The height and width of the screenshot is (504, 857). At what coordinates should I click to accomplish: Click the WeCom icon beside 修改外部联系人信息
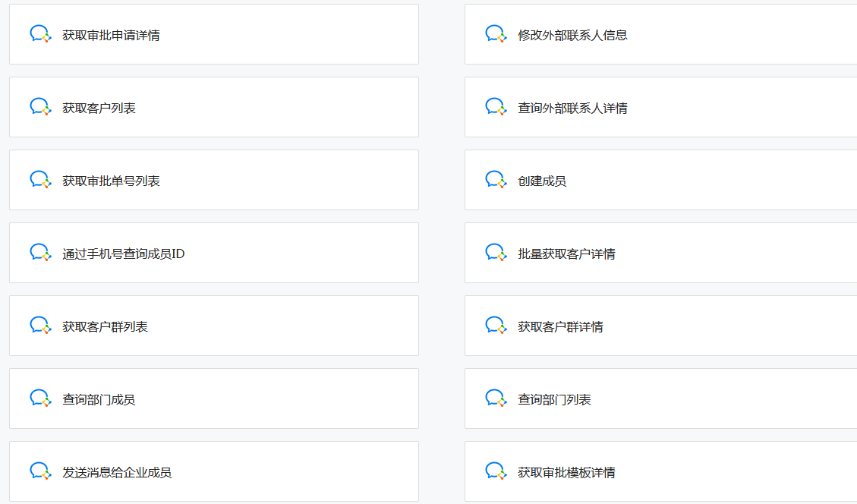pos(496,34)
